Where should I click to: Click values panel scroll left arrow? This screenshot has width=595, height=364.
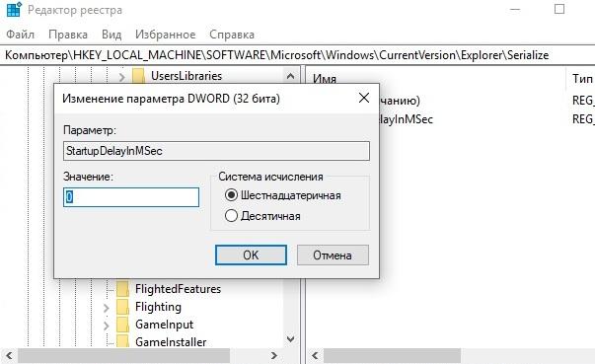315,356
